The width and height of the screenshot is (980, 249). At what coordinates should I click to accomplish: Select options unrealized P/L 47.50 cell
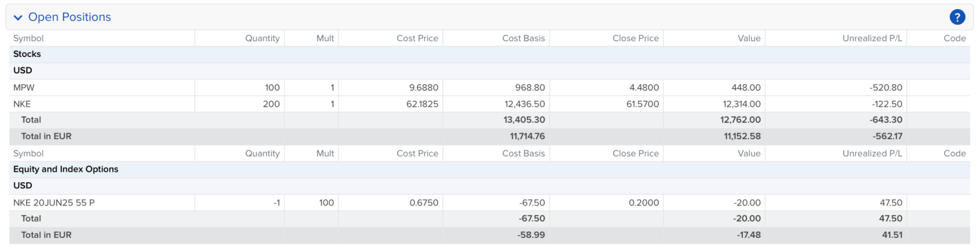pos(891,202)
